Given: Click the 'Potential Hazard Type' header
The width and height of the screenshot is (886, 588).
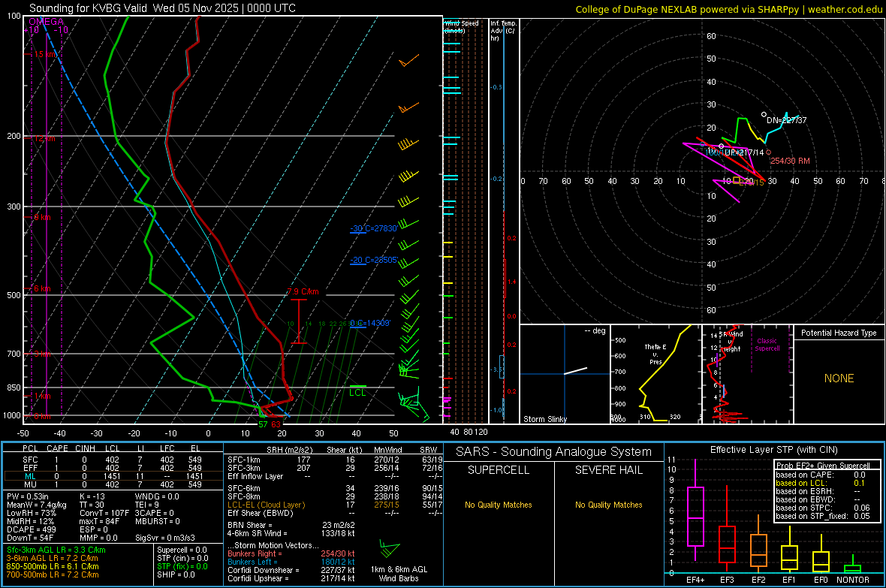Looking at the screenshot, I should (x=839, y=333).
